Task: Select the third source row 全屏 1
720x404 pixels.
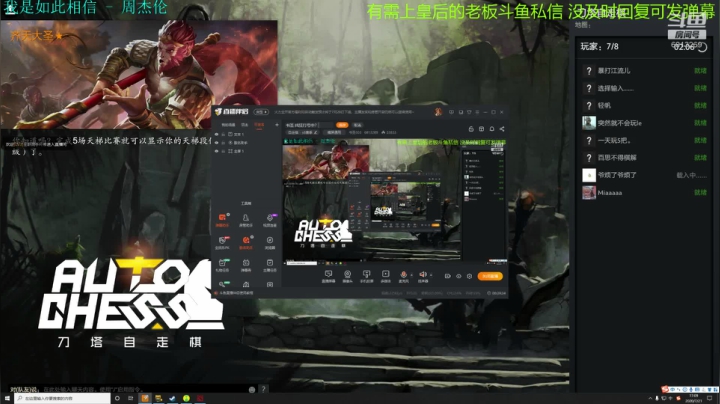Action: 246,151
